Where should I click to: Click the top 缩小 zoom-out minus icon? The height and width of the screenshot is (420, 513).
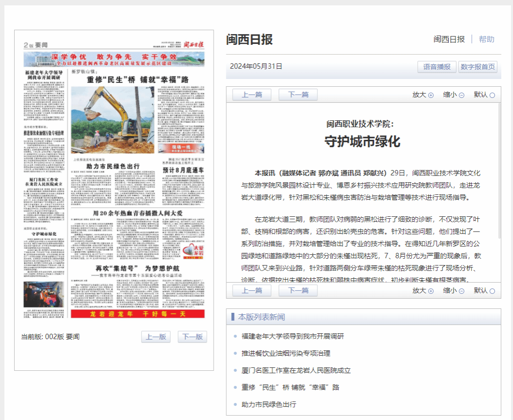click(x=461, y=95)
